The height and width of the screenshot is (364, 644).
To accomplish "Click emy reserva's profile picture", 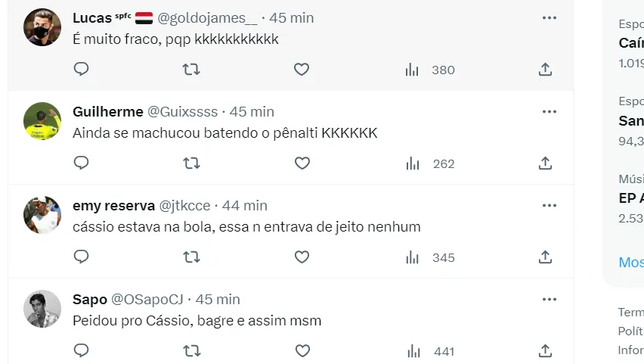I will 42,215.
